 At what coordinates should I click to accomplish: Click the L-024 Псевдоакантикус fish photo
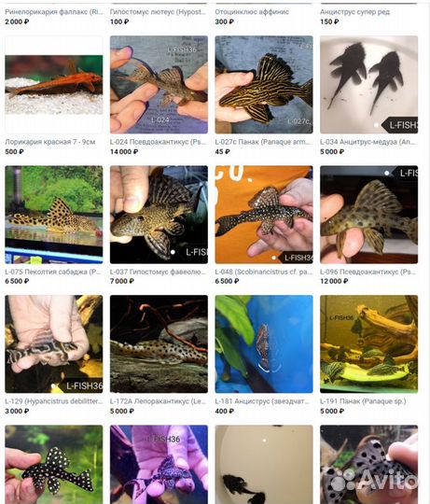click(159, 85)
